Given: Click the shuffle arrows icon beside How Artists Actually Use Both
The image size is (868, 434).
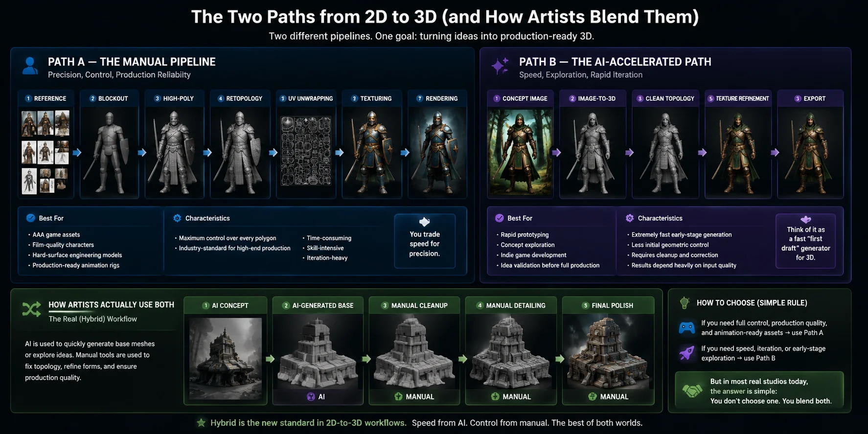Looking at the screenshot, I should (32, 309).
